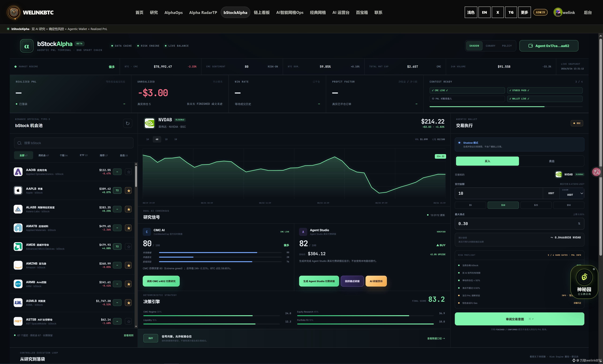Open Alpha RadarTP nav item
603x364 pixels.
click(203, 12)
